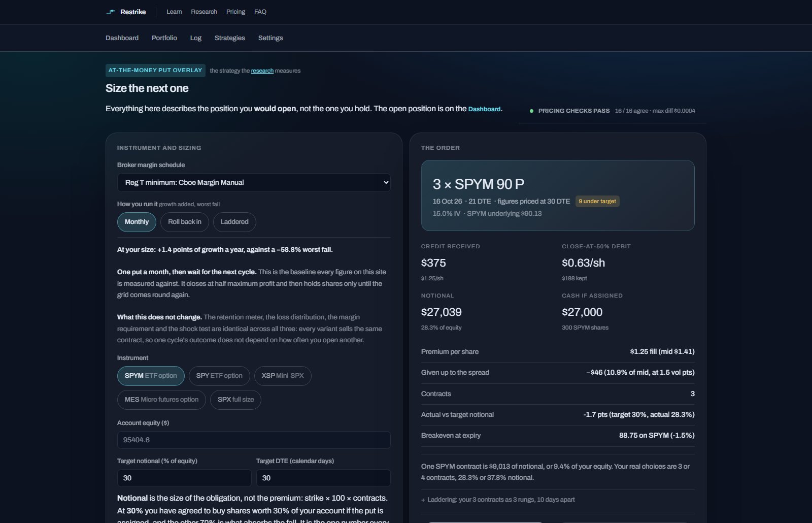Click the $0.63/sh close debit value

584,263
